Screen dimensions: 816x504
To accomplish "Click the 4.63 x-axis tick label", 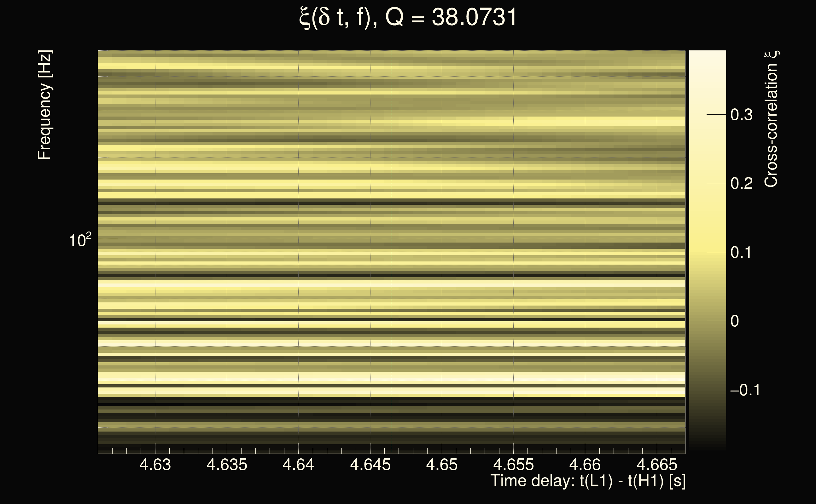I will coord(155,465).
